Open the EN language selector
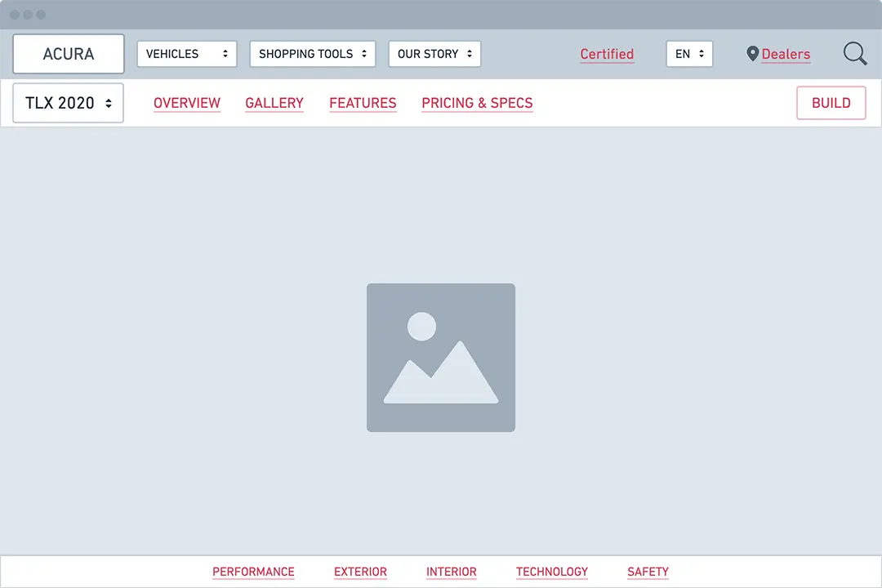The width and height of the screenshot is (882, 588). [689, 54]
